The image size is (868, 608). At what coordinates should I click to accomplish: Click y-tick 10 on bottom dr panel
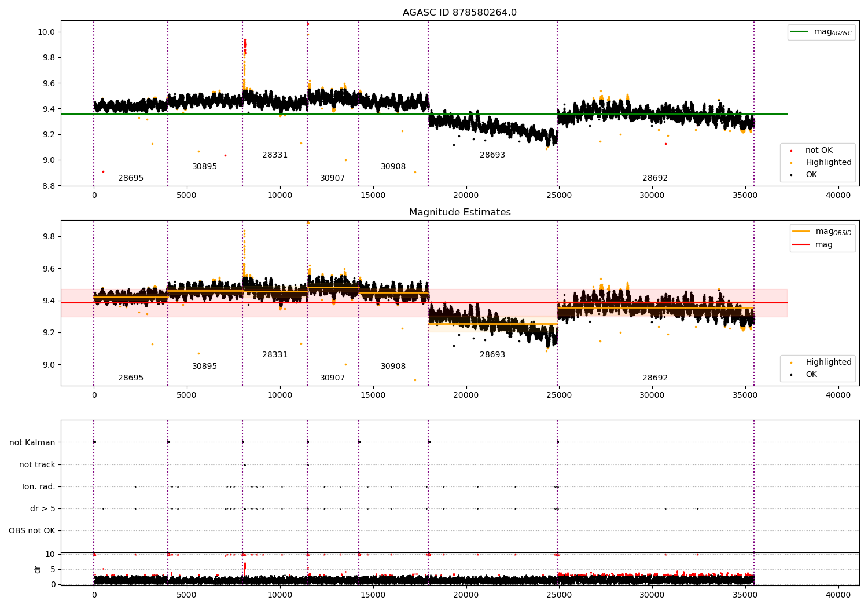click(x=50, y=554)
